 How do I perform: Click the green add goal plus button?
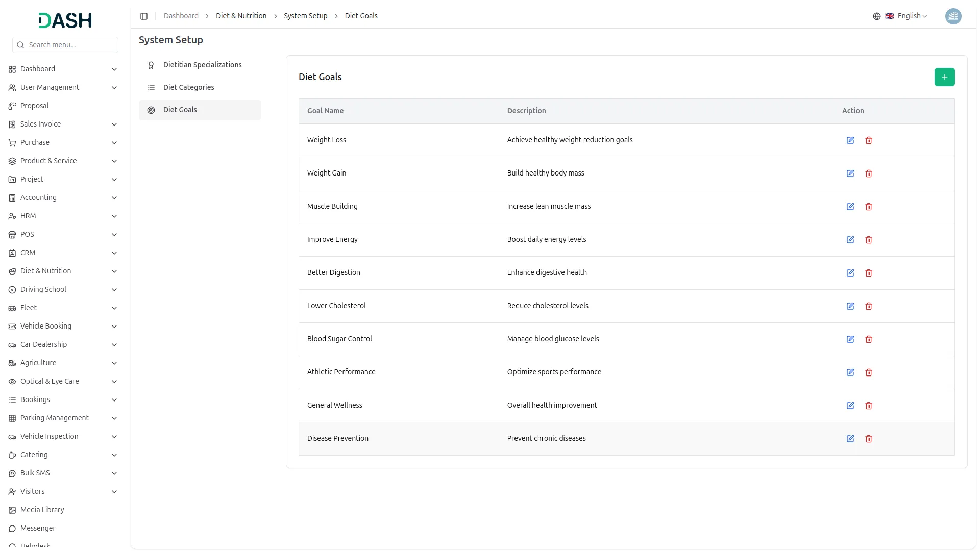[944, 77]
